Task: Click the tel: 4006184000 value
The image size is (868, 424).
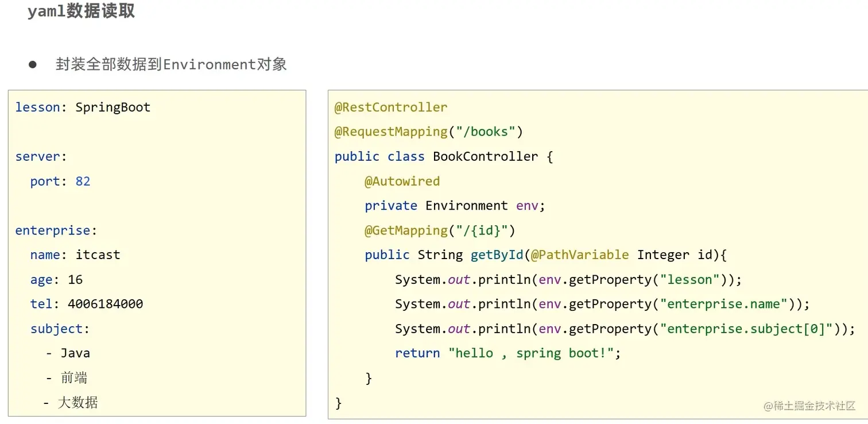Action: [x=86, y=304]
